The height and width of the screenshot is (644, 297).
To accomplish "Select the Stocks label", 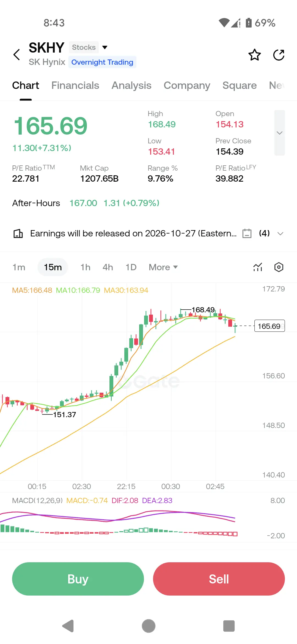I will click(84, 47).
